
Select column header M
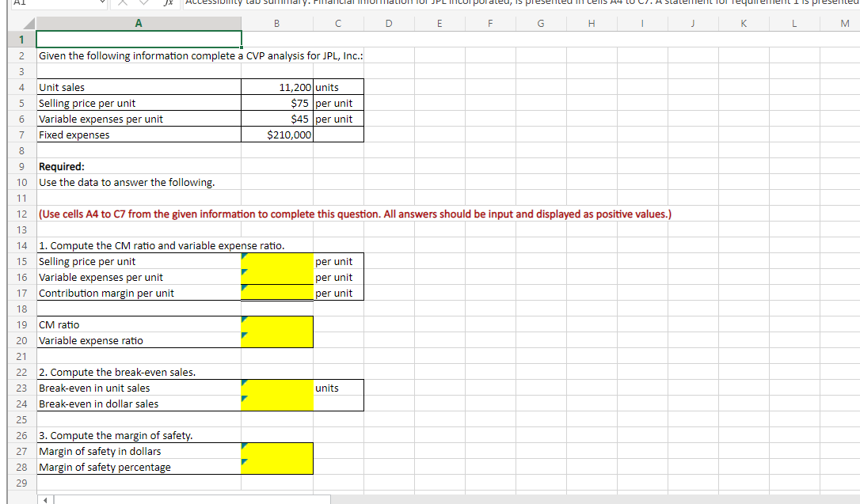844,23
